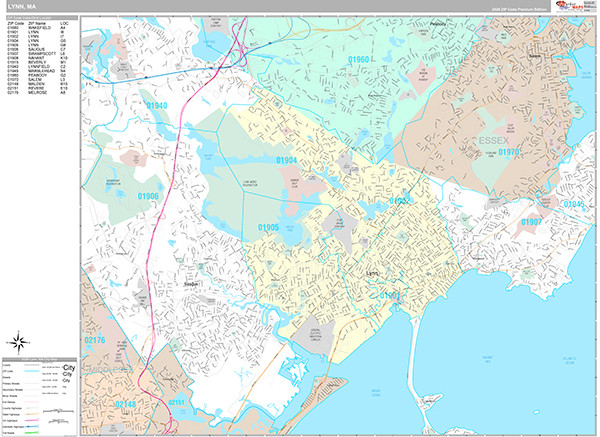The height and width of the screenshot is (437, 600).
Task: Select the SALEM row in the ZIP index
Action: pyautogui.click(x=37, y=80)
